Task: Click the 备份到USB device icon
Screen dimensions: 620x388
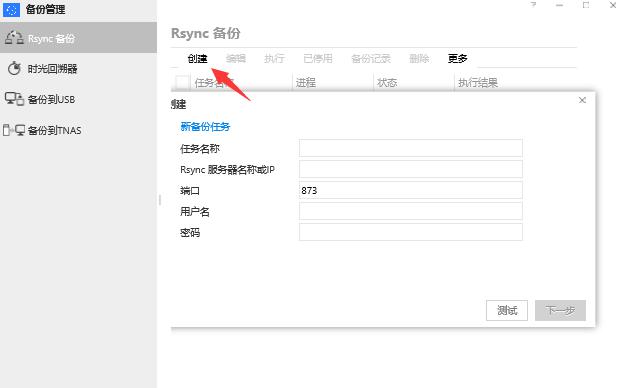Action: (x=14, y=99)
